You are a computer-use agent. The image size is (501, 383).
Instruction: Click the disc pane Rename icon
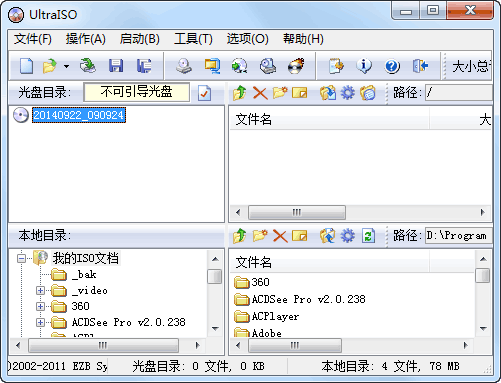(300, 93)
